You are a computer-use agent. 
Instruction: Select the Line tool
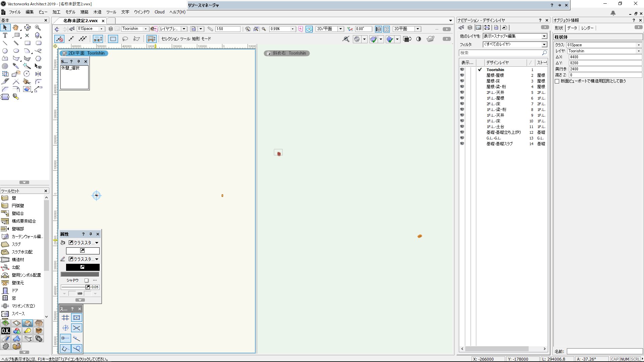(5, 43)
